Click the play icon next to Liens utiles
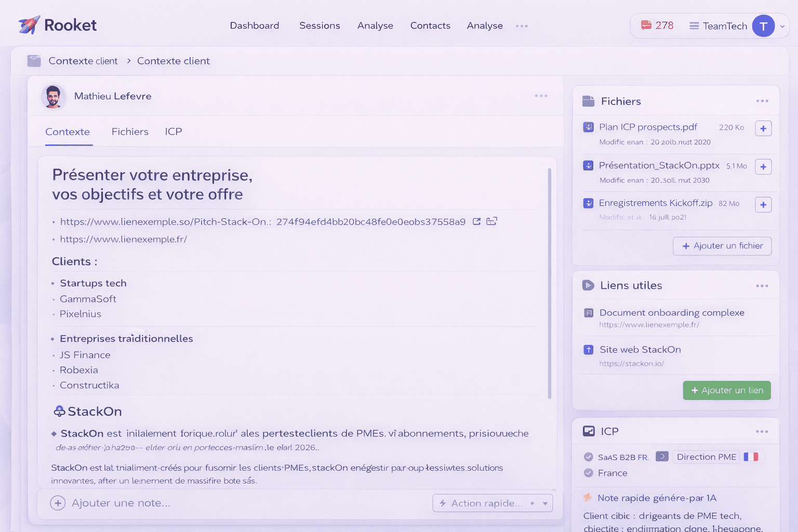This screenshot has height=532, width=798. click(588, 285)
